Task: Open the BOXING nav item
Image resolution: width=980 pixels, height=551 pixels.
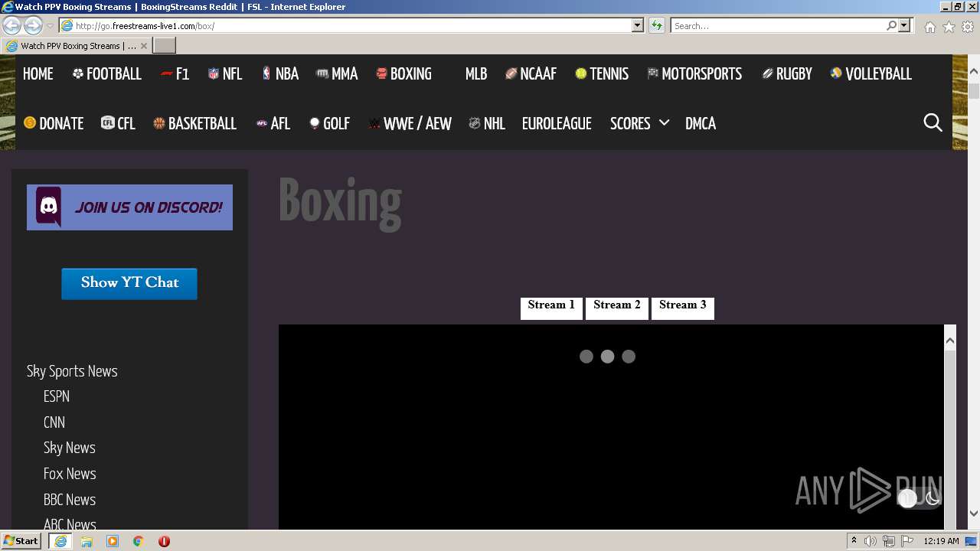Action: [x=403, y=74]
